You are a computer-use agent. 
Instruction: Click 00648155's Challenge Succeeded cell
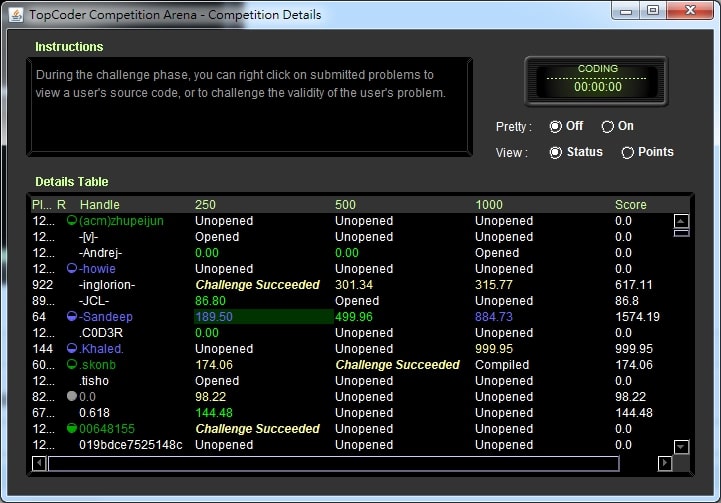(258, 429)
